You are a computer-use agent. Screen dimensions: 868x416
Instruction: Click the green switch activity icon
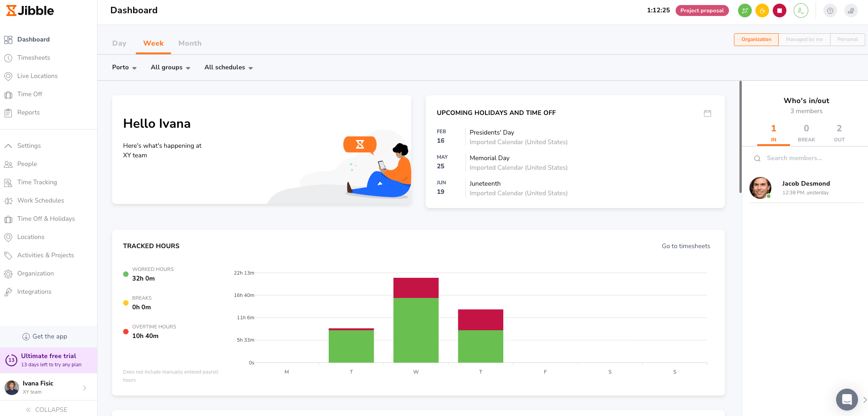(x=744, y=10)
